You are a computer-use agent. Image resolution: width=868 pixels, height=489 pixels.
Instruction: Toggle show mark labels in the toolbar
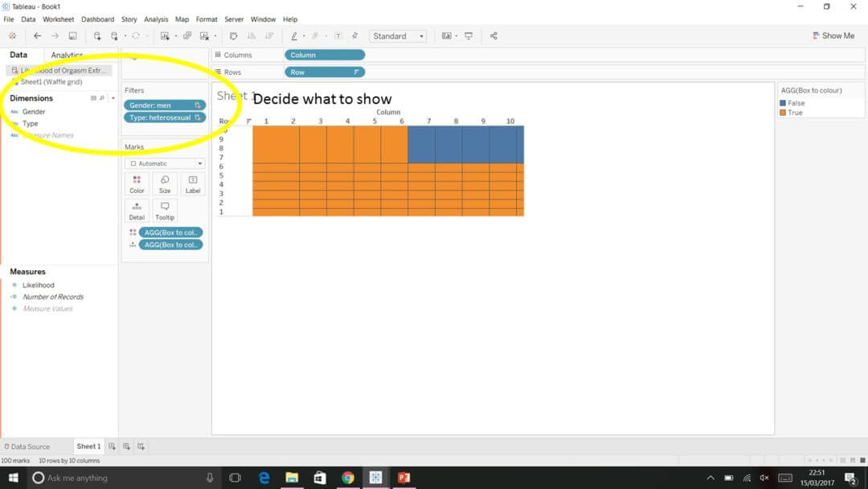coord(338,35)
